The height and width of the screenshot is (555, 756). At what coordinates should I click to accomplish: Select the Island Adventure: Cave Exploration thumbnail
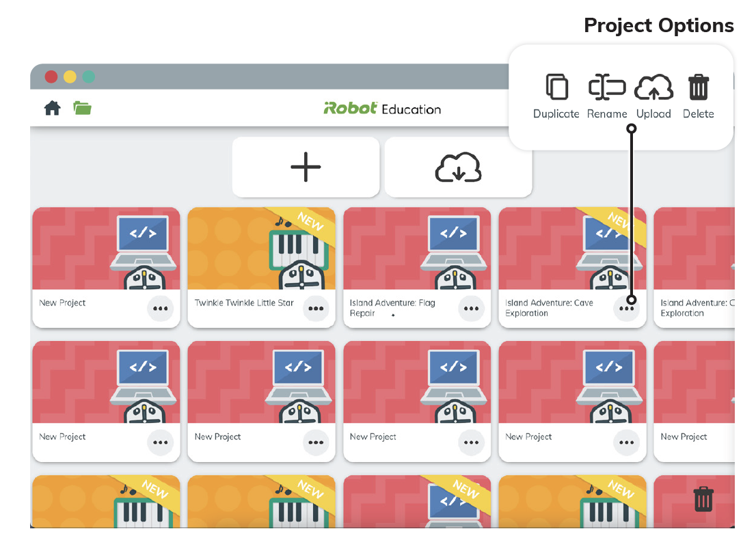(x=572, y=249)
